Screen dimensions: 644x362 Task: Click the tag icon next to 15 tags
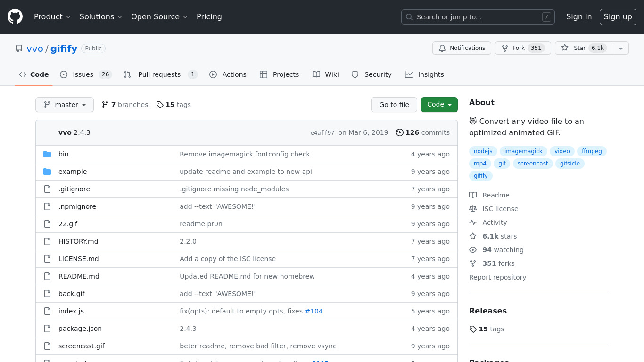tap(160, 105)
